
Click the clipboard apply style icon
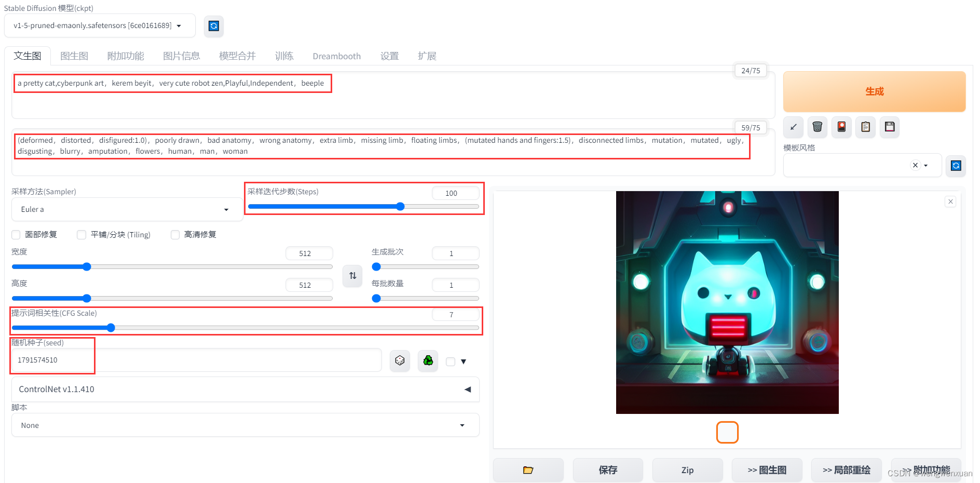click(865, 127)
